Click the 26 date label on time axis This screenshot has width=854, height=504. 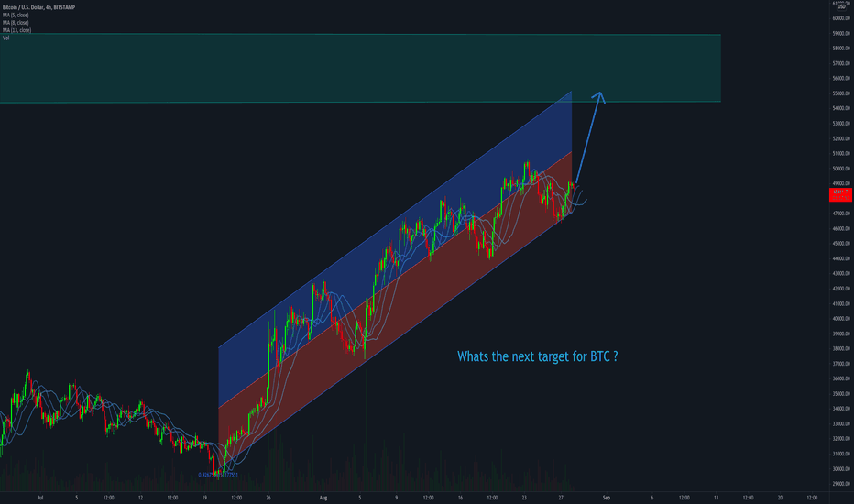point(268,498)
